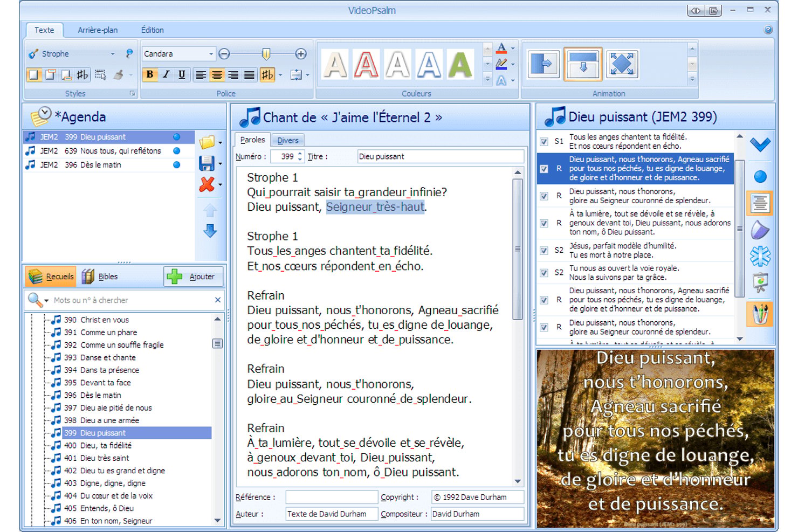Open the line spacing dropdown
Image resolution: width=798 pixels, height=532 pixels.
(307, 75)
